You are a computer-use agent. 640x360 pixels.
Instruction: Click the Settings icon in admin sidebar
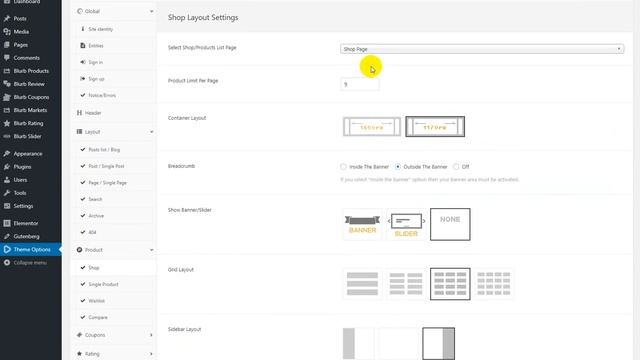pyautogui.click(x=7, y=206)
